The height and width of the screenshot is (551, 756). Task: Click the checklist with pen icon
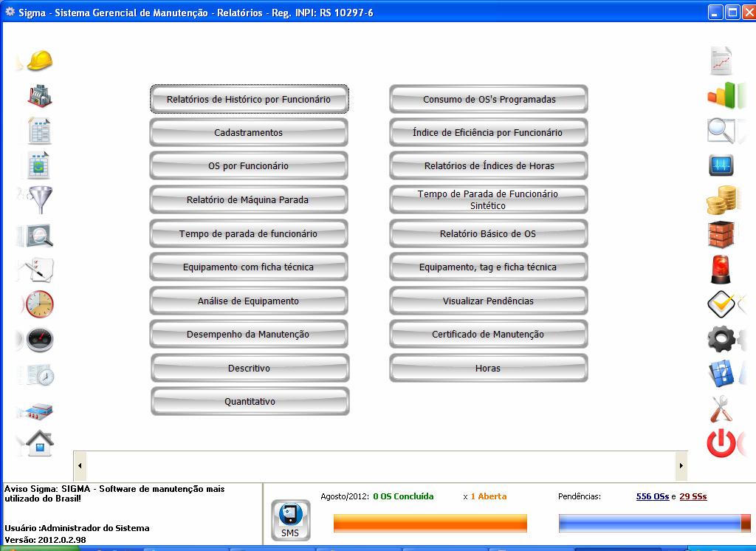pos(40,270)
